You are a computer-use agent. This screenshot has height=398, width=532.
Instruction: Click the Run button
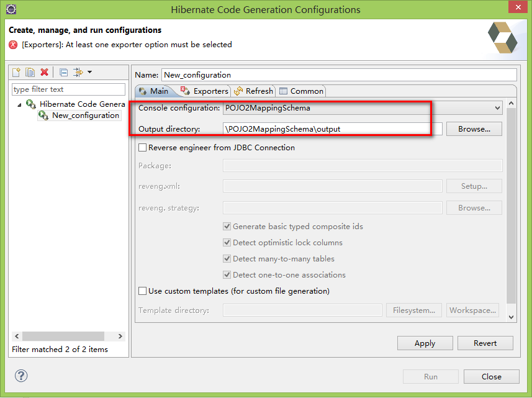click(431, 377)
